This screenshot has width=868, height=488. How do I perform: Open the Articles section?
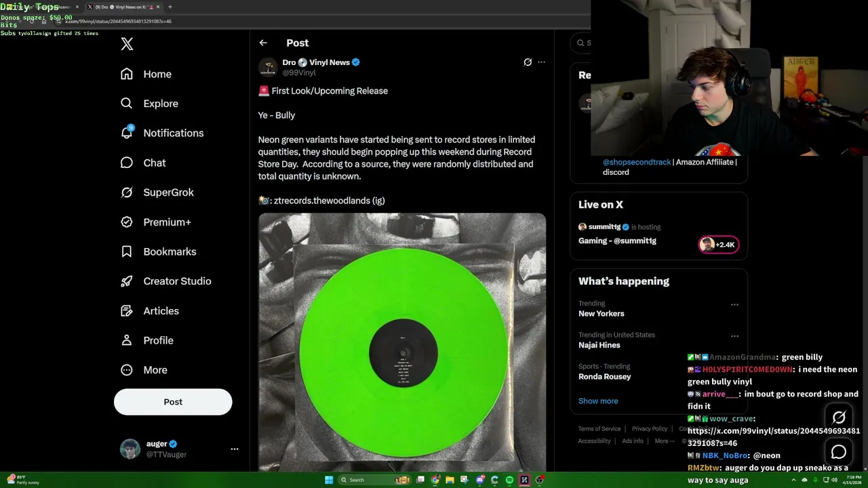pos(150,310)
